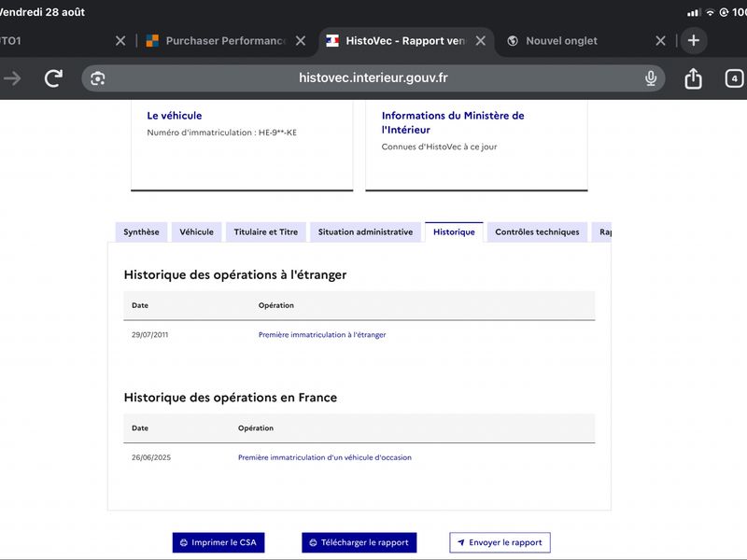Click the registration number HE-9**-KE text

point(277,133)
